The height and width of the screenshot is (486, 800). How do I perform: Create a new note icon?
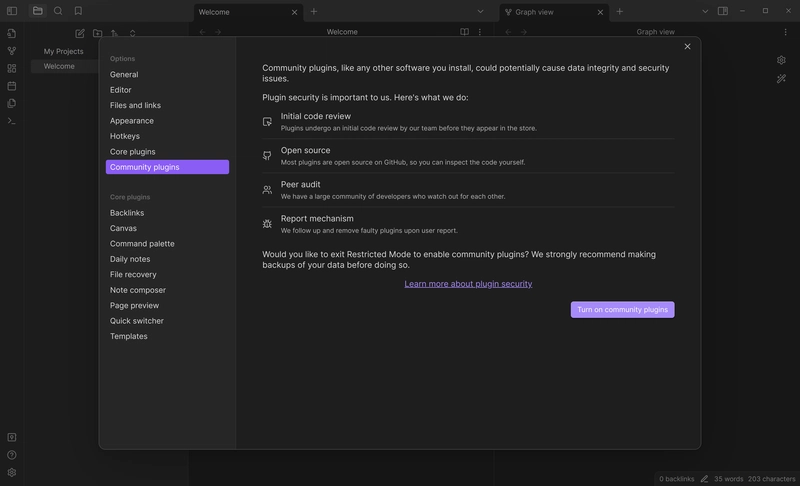80,33
